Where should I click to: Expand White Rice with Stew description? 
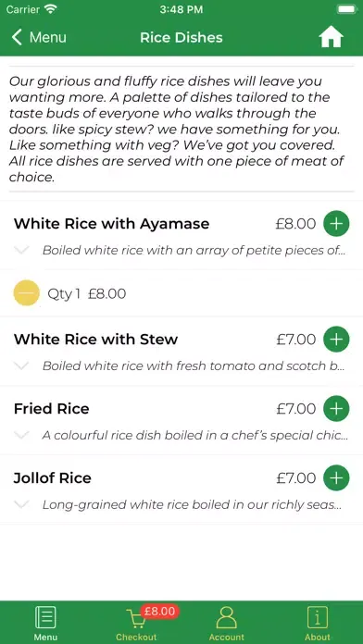pos(21,365)
